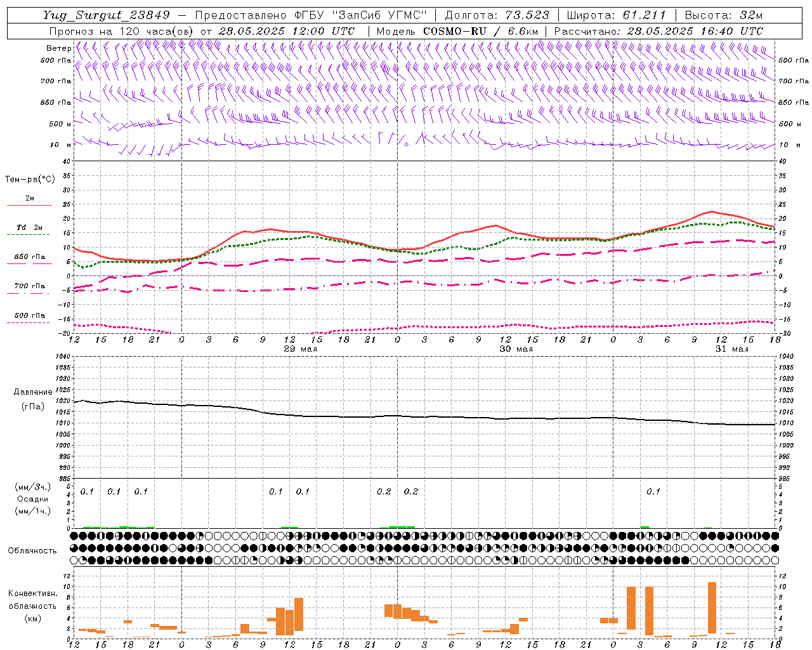Select the Td 2м dew point legend entry
This screenshot has height=650, width=812.
tap(29, 230)
